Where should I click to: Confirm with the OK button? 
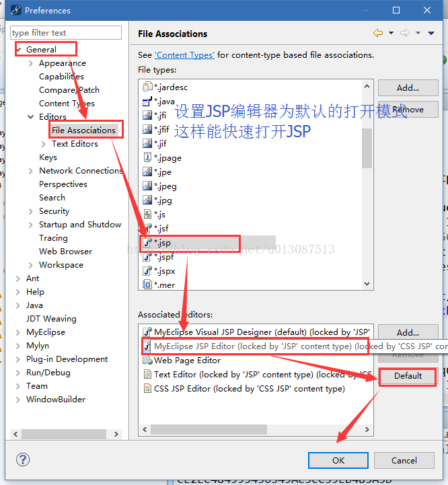(338, 461)
